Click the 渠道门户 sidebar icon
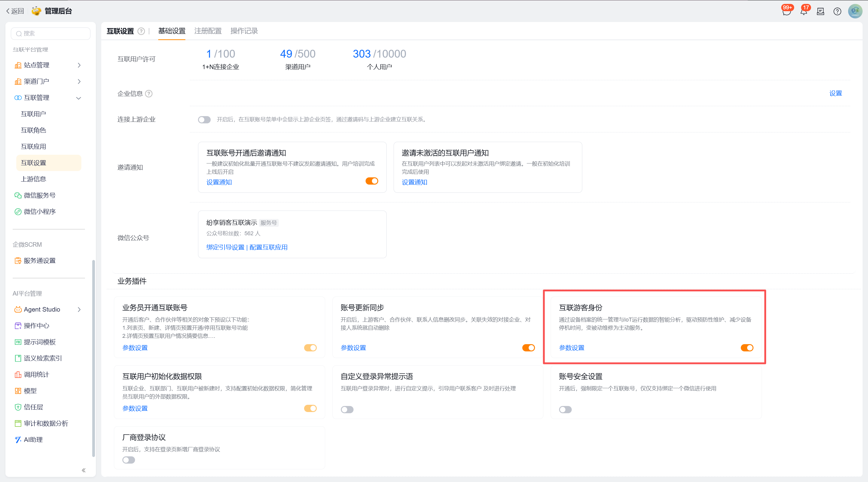The height and width of the screenshot is (482, 868). coord(18,81)
